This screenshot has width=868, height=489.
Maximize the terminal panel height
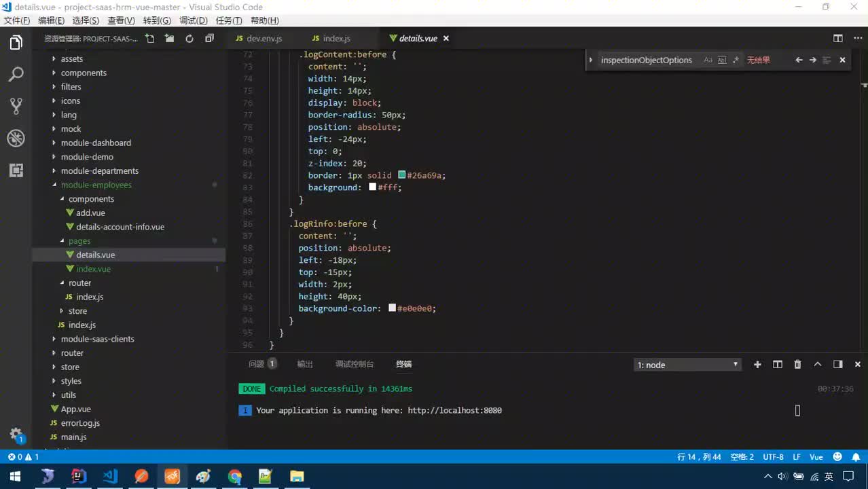(818, 365)
